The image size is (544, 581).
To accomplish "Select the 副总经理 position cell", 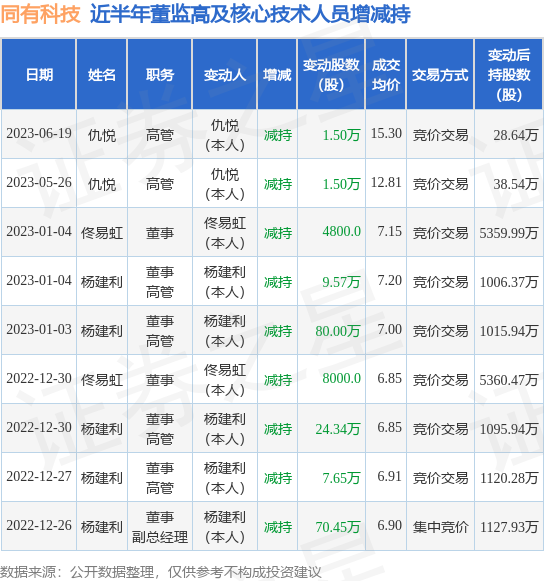I will (x=160, y=537).
